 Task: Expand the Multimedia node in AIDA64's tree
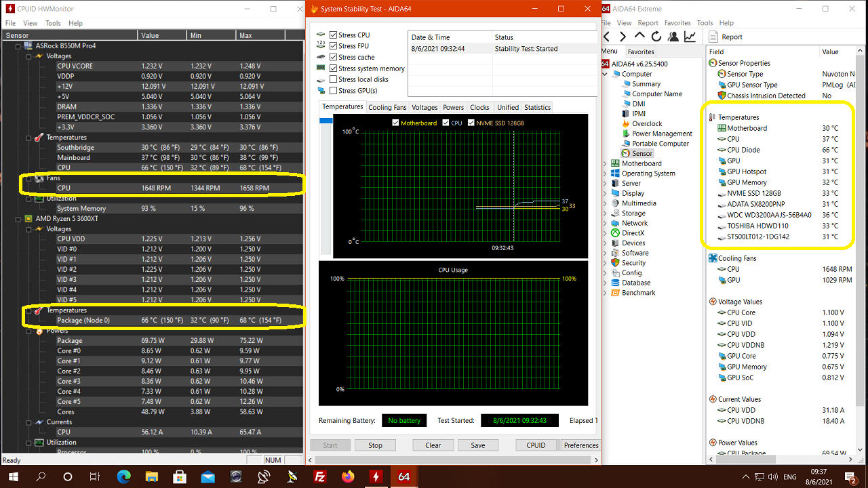[606, 203]
